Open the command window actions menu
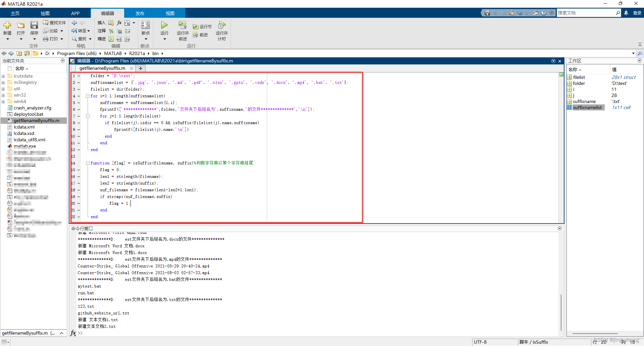 pos(559,229)
